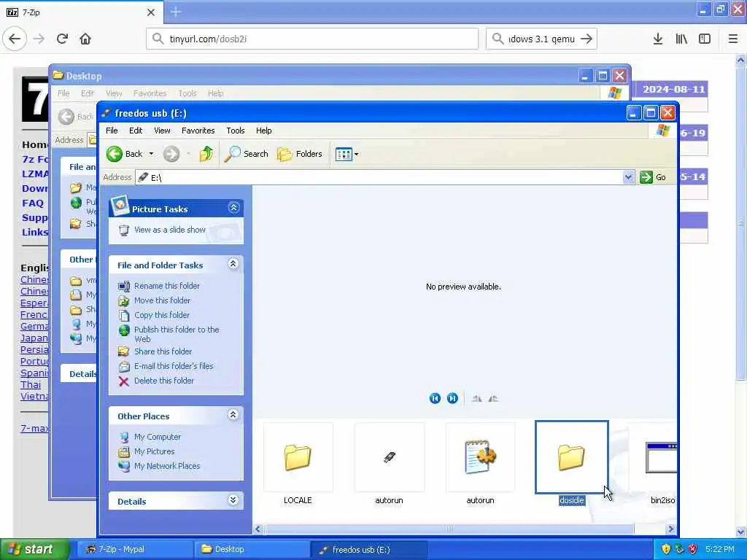Viewport: 747px width, 560px height.
Task: Switch to Desktop taskbar item
Action: 252,550
